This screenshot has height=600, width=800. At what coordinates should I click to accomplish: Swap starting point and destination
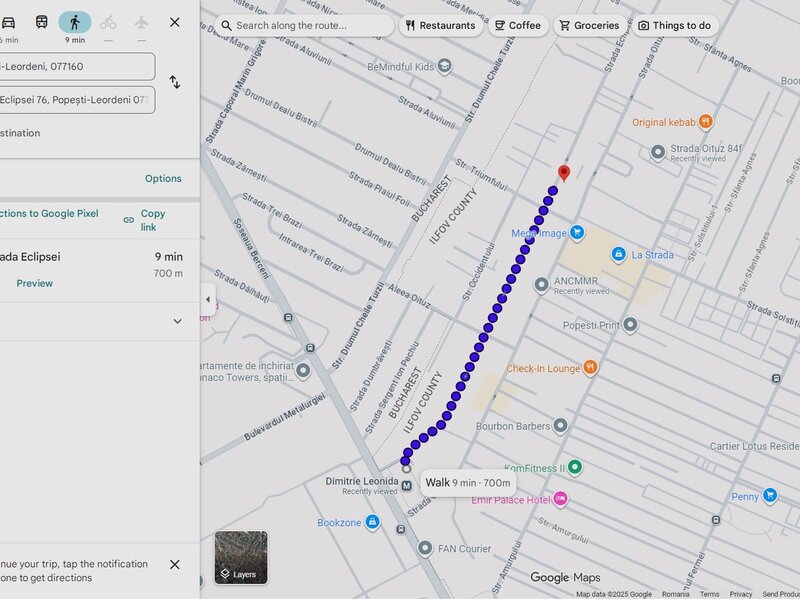point(175,82)
